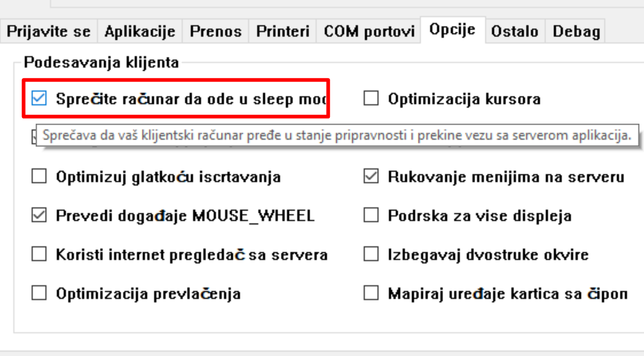
Task: Go to the Printeri tab
Action: (x=283, y=32)
